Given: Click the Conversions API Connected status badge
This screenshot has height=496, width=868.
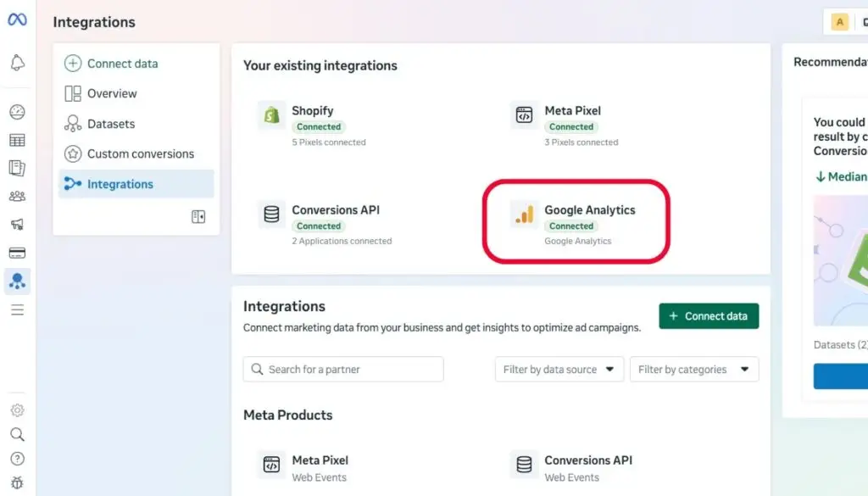Looking at the screenshot, I should (x=319, y=226).
